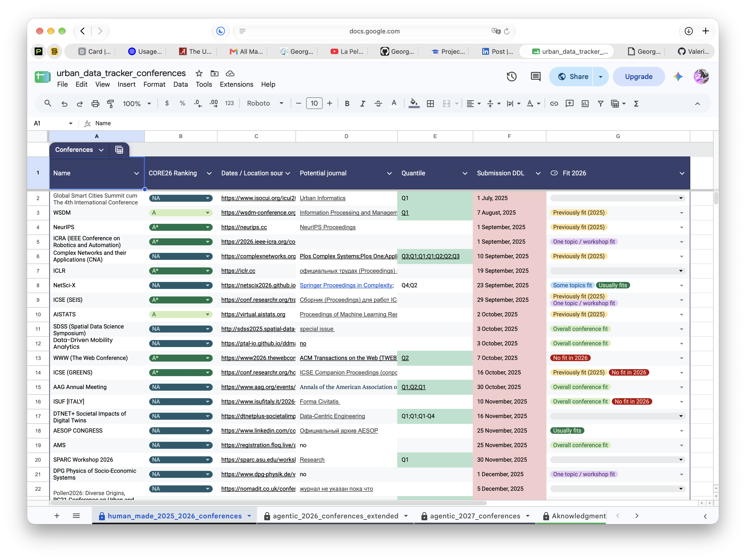Click the Gemini sparkle icon
Image resolution: width=746 pixels, height=560 pixels.
coord(678,77)
